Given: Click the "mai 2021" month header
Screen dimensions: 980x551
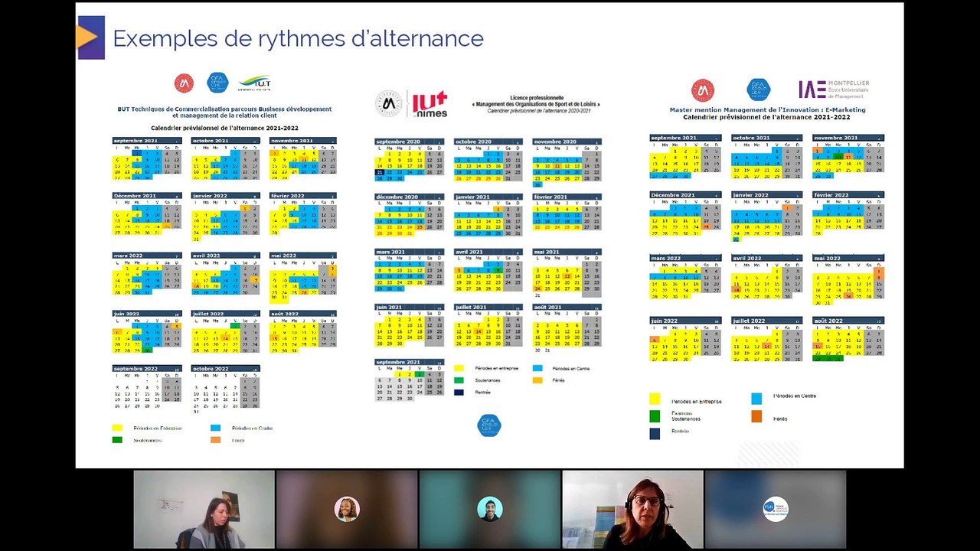Looking at the screenshot, I should 567,252.
